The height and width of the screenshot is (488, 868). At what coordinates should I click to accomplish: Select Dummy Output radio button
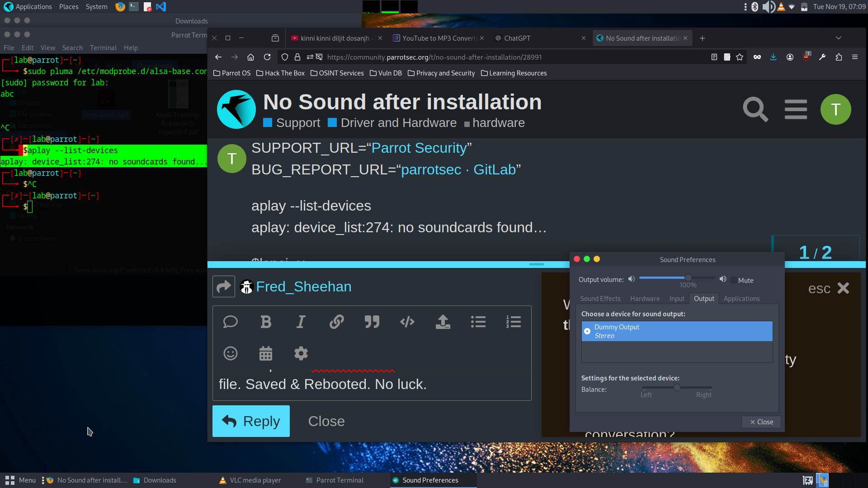click(x=587, y=331)
